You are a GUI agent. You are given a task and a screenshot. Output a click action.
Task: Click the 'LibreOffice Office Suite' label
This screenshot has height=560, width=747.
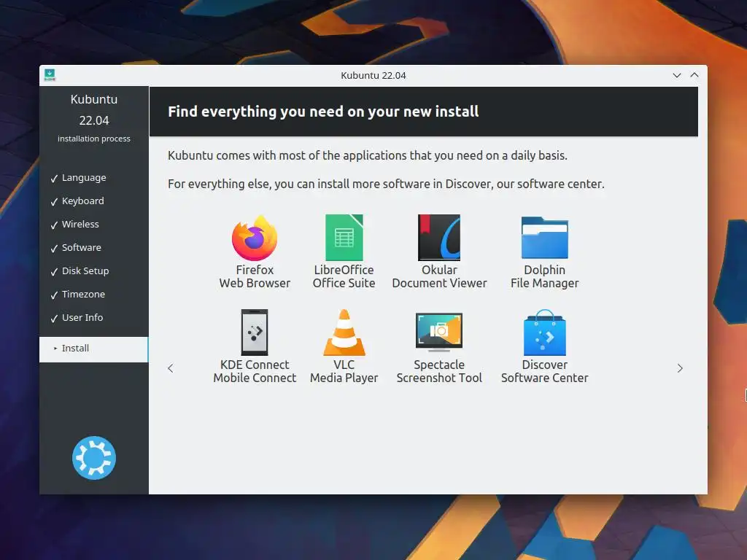tap(344, 276)
